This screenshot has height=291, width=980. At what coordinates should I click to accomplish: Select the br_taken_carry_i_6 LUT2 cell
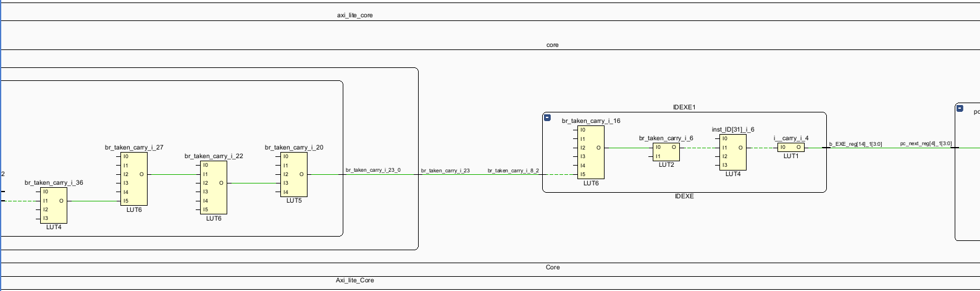pos(666,152)
